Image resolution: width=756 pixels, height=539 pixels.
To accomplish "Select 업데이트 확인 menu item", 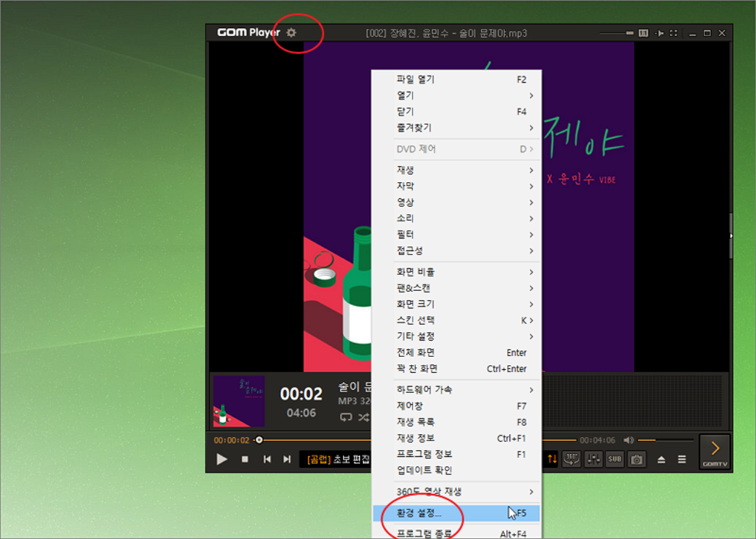I will 456,470.
